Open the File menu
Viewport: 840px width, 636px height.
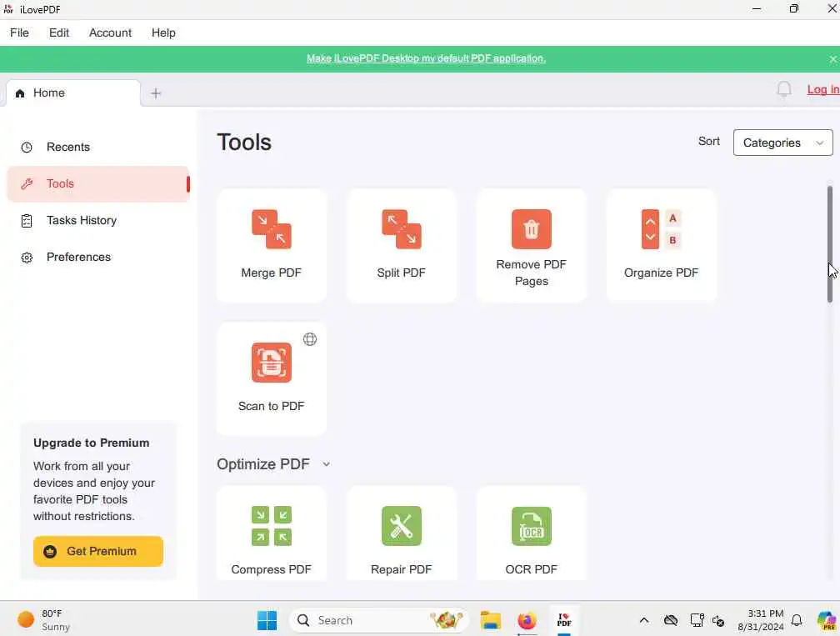[x=19, y=33]
